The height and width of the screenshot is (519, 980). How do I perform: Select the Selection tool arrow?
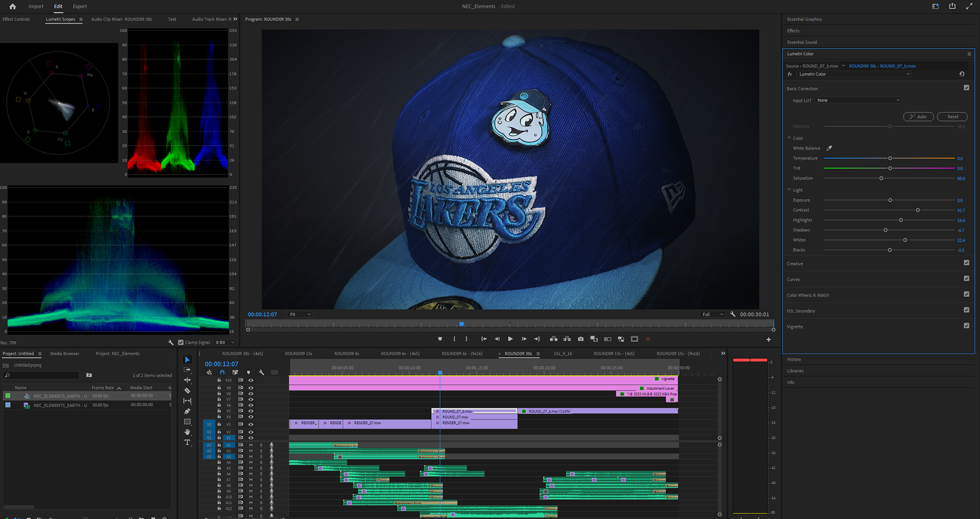(187, 360)
